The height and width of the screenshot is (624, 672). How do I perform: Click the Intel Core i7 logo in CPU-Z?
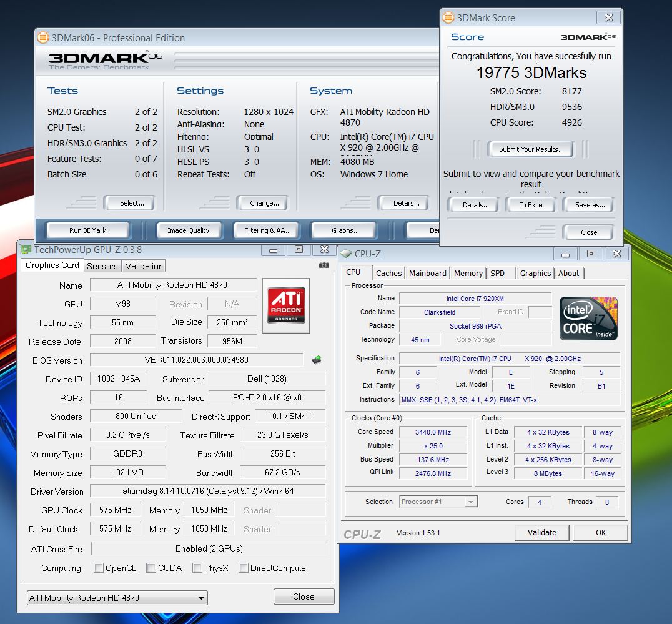click(588, 319)
